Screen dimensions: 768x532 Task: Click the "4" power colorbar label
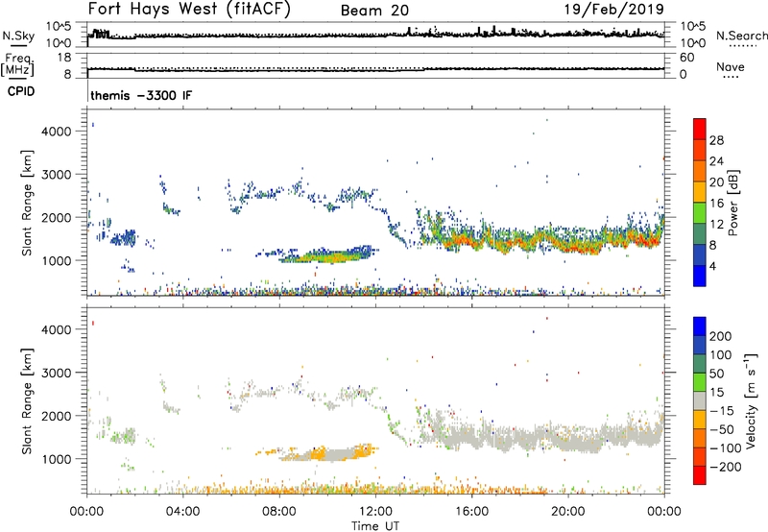(x=712, y=267)
